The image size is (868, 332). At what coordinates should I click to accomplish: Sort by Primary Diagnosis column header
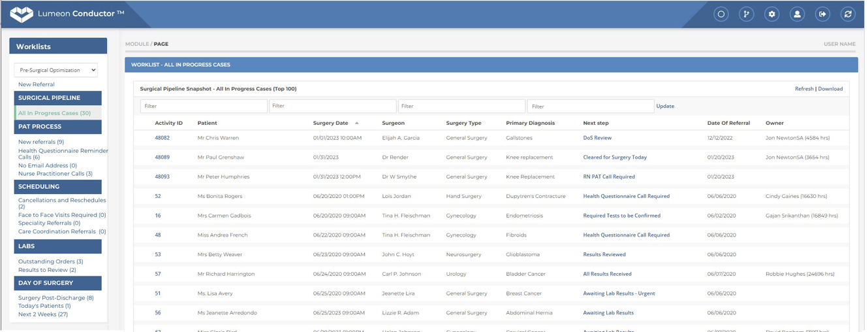[531, 124]
